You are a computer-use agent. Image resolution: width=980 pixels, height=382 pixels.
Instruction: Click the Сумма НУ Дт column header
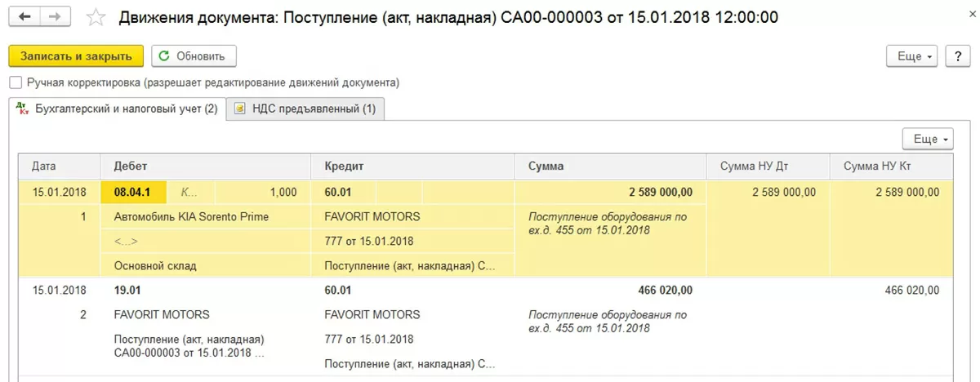(x=755, y=167)
